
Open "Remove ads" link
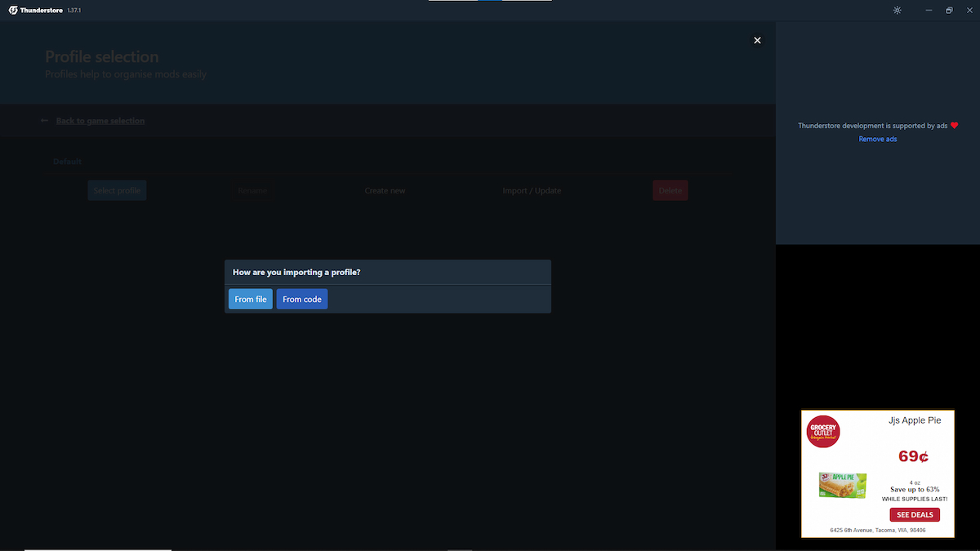pos(877,139)
